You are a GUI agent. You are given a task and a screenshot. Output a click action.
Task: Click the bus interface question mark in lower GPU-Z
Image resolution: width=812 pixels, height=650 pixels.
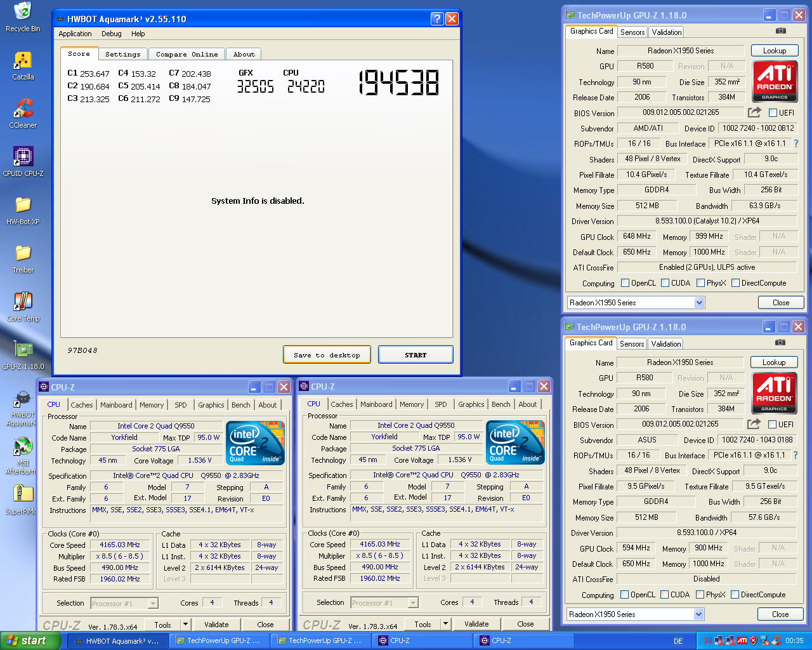pos(796,455)
